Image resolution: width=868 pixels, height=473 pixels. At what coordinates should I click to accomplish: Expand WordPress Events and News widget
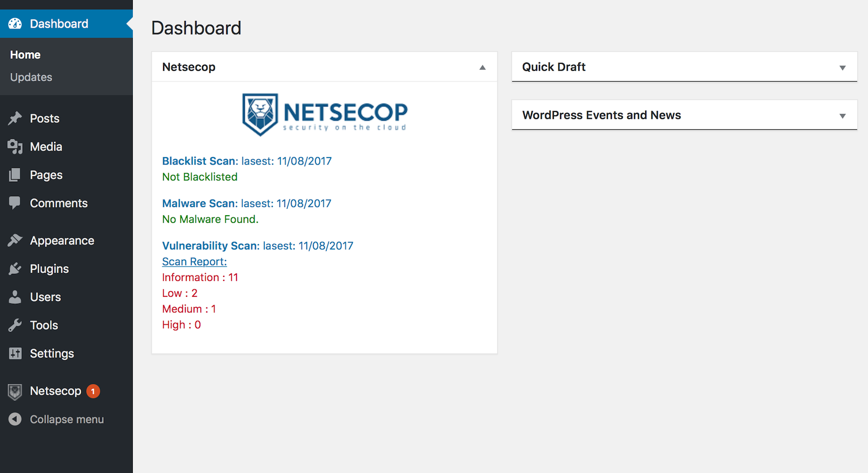tap(842, 116)
